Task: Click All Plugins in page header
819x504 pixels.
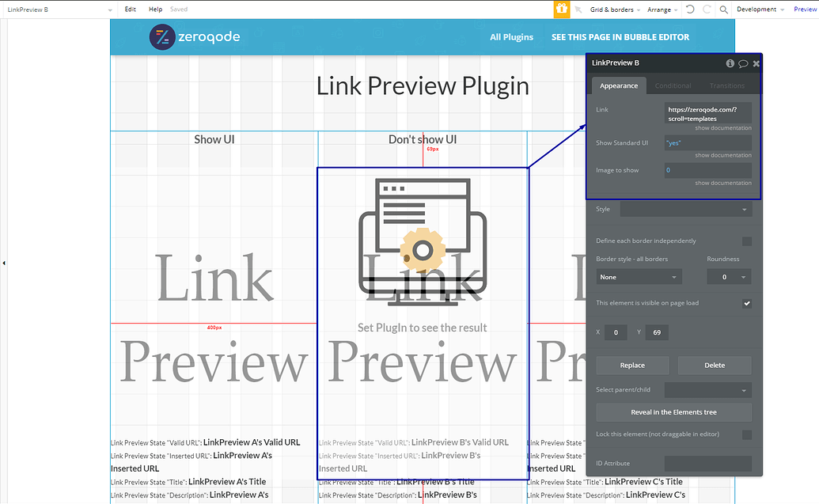Action: click(511, 37)
